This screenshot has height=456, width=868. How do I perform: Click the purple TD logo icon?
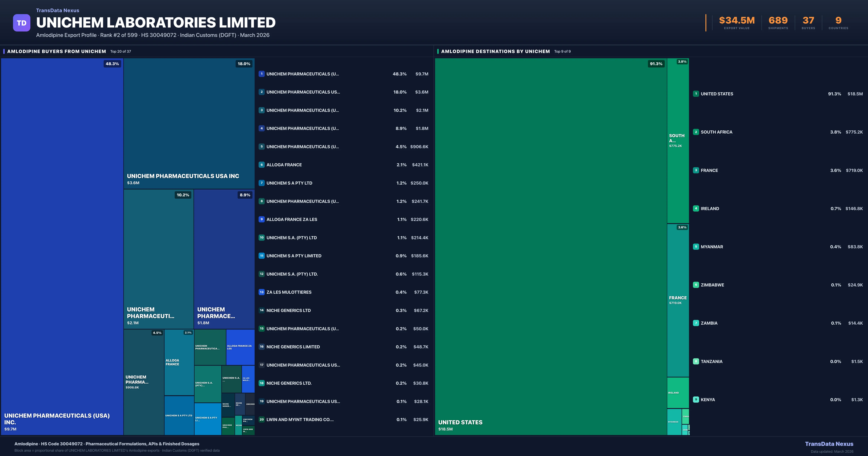22,23
